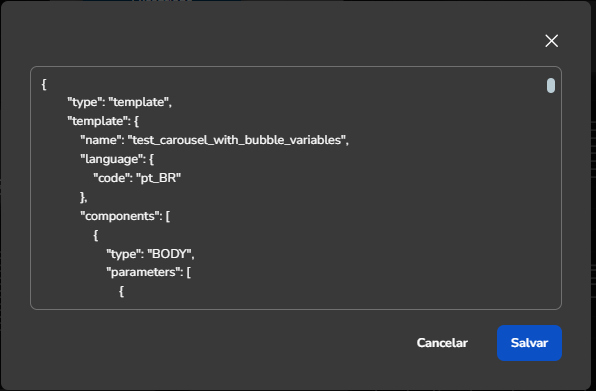Screen dimensions: 596x391
Task: Click the "language": { line
Action: click(x=117, y=159)
